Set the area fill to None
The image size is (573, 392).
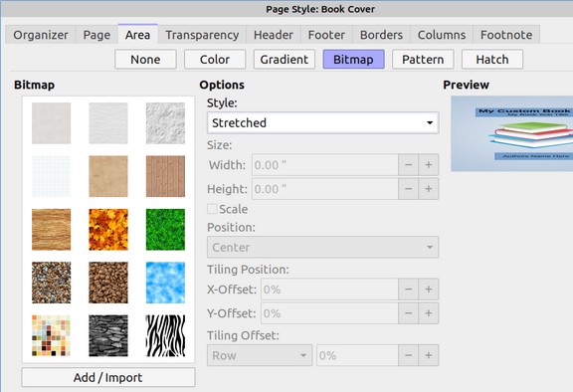(x=145, y=59)
